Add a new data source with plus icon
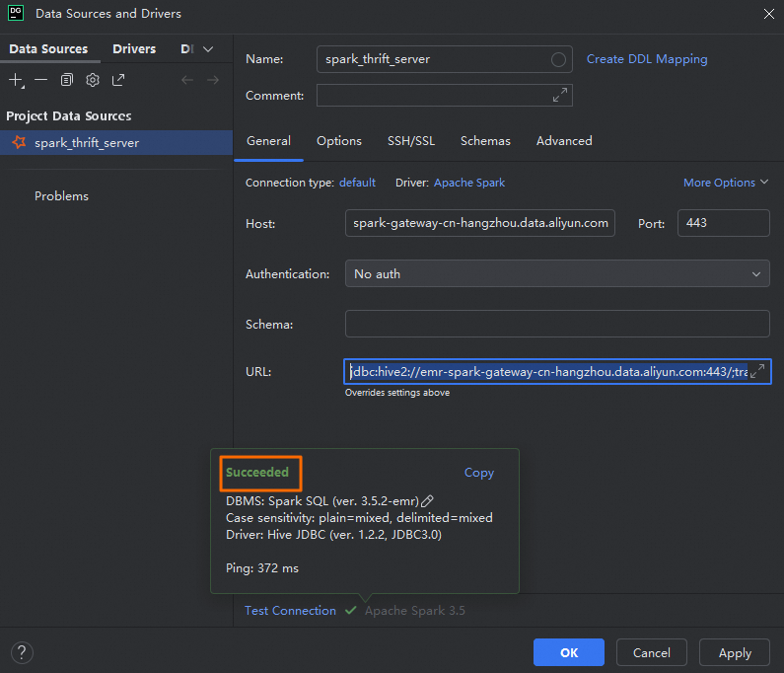 [16, 80]
